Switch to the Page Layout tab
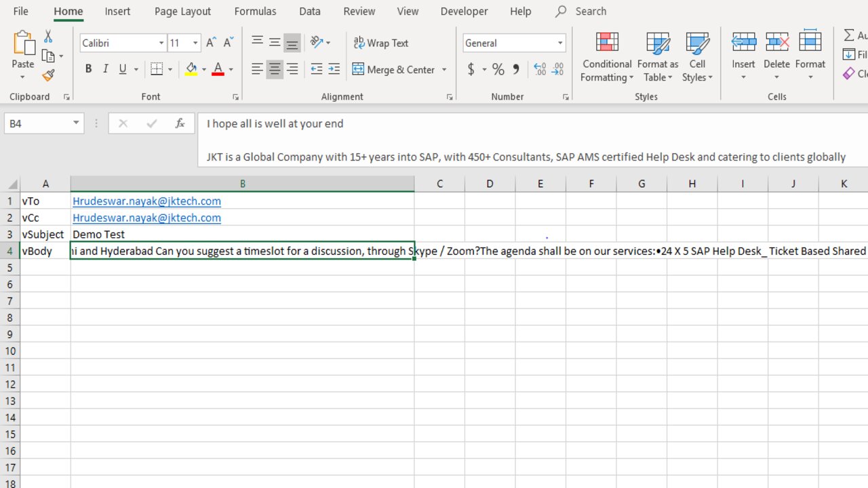 coord(182,12)
